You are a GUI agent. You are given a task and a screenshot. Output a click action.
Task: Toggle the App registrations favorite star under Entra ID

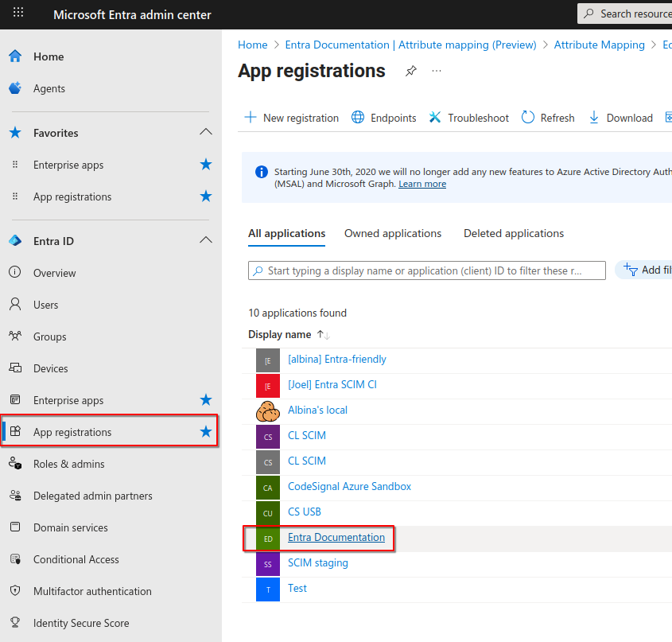coord(206,431)
